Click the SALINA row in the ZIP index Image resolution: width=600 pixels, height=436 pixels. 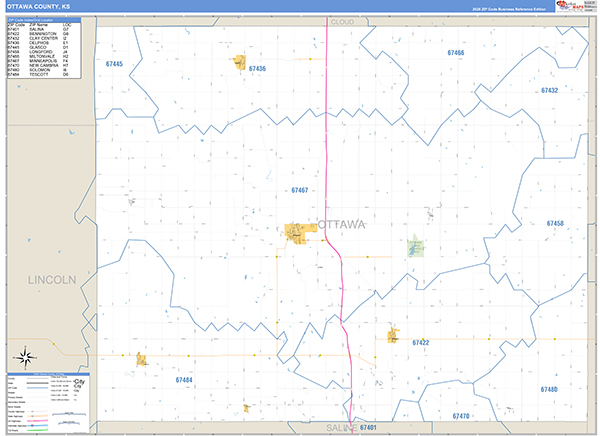pos(38,29)
